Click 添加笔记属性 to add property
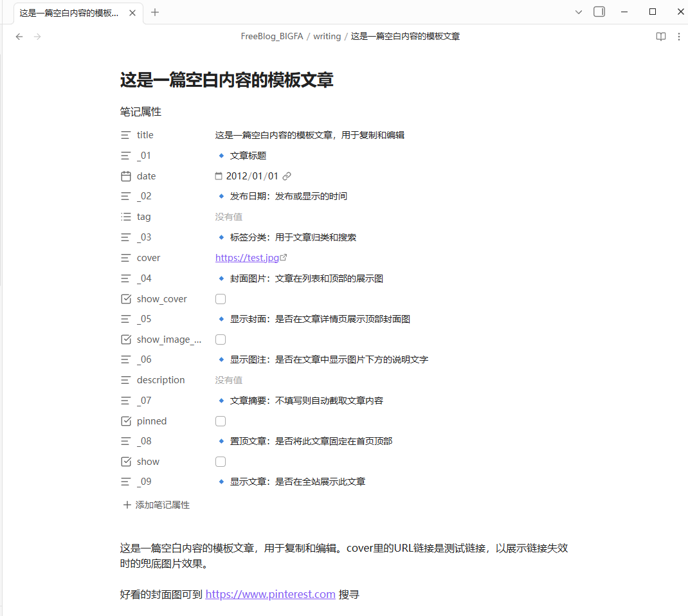 coord(156,505)
